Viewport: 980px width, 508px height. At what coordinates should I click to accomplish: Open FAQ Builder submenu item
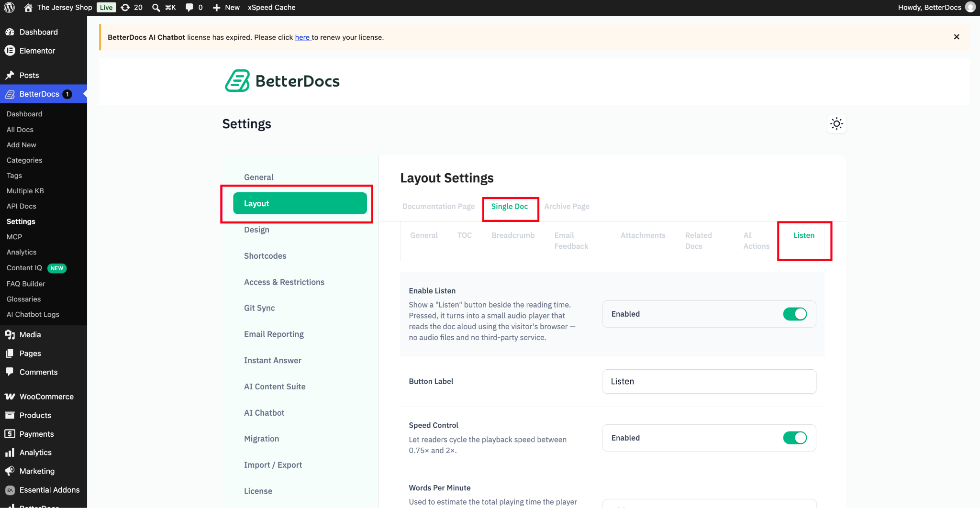pyautogui.click(x=26, y=284)
